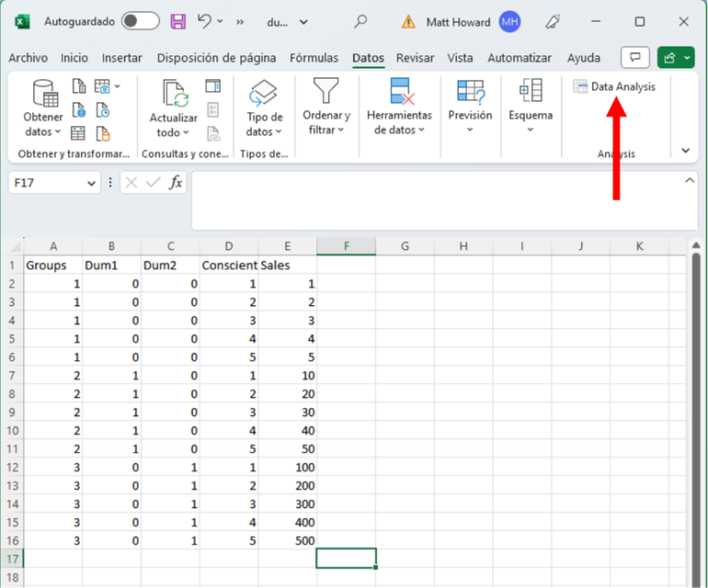The height and width of the screenshot is (588, 708).
Task: Click the Undo arrow icon
Action: (204, 21)
